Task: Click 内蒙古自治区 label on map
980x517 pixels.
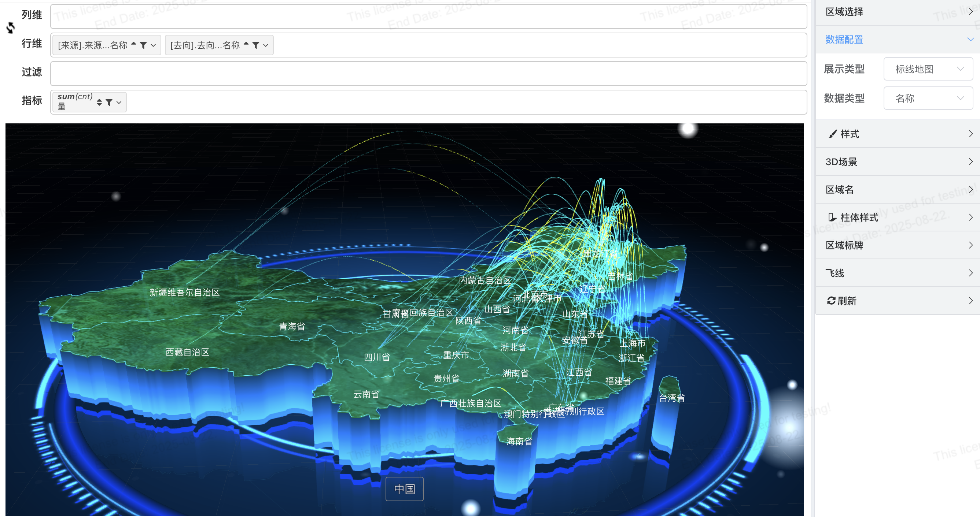Action: tap(485, 280)
